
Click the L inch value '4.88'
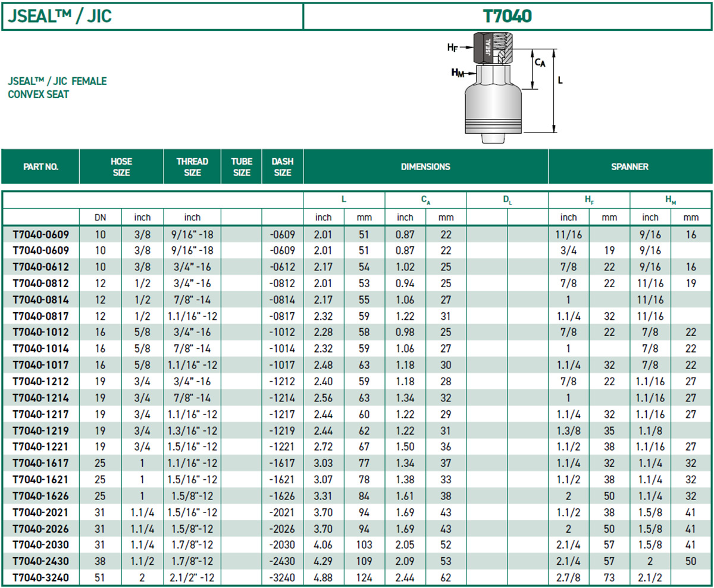(323, 577)
